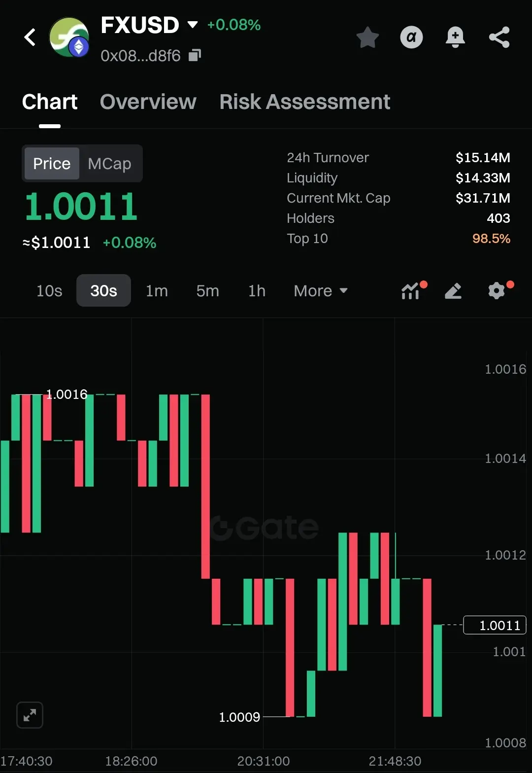Expand the More timeframes dropdown
This screenshot has width=532, height=773.
[x=321, y=291]
